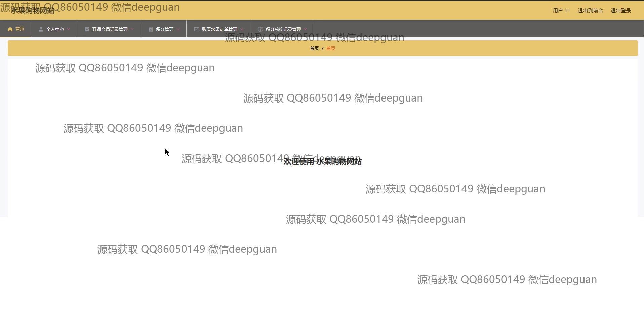
Task: Click the home icon in navigation bar
Action: coord(10,29)
